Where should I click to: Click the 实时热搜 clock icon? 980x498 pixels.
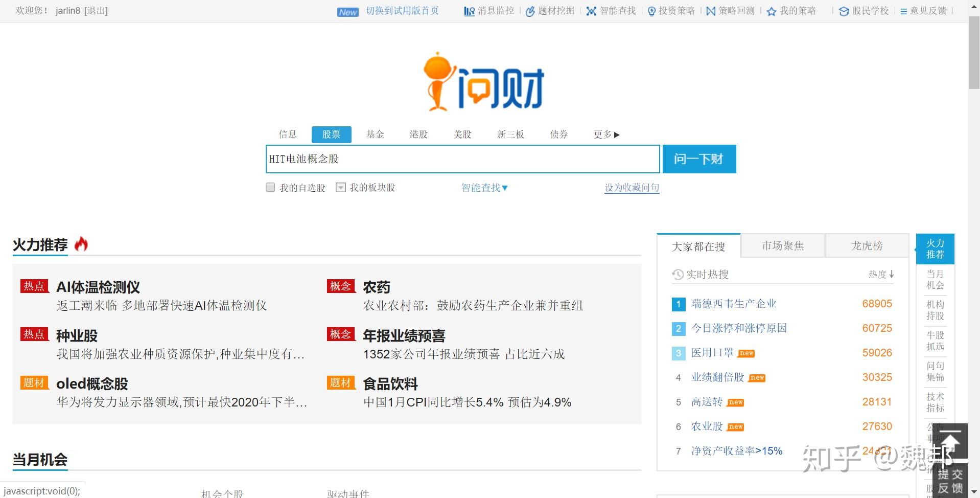click(x=678, y=275)
